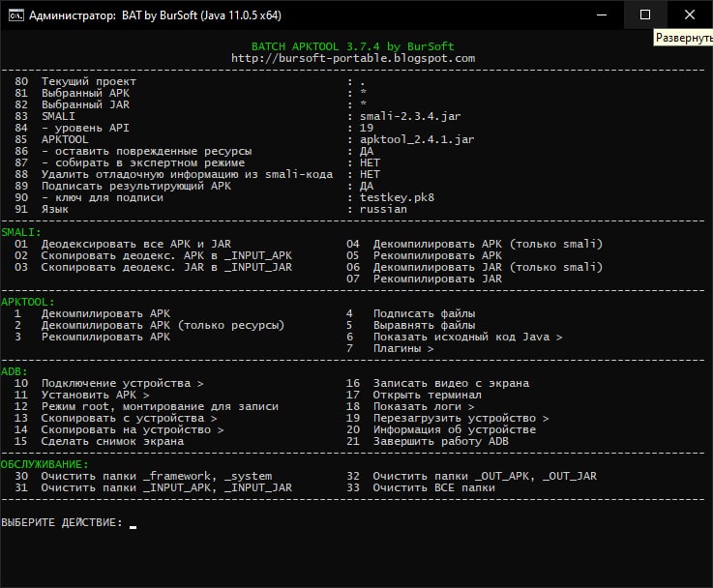Viewport: 713px width, 588px height.
Task: Click item 13 'Скопировать с устройства >'
Action: 115,418
